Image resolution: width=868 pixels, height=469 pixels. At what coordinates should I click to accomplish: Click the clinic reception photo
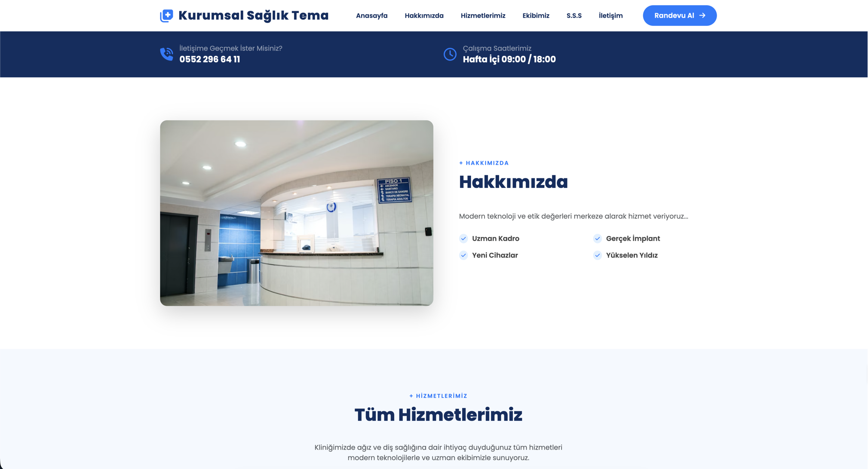point(297,213)
